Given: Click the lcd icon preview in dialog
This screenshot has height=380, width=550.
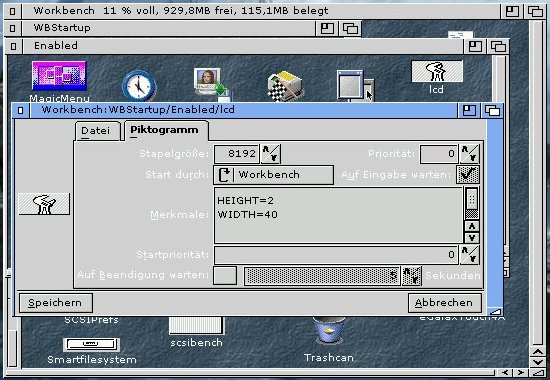Looking at the screenshot, I should coord(44,204).
